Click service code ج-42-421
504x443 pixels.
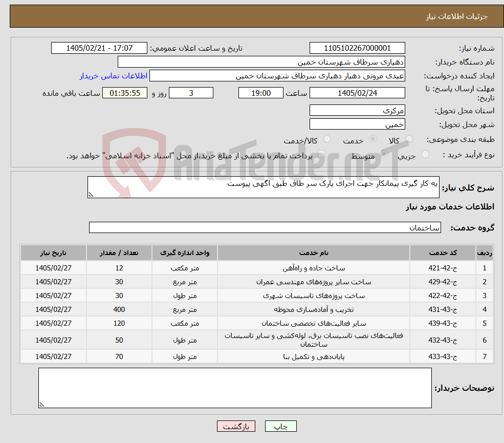click(x=443, y=268)
